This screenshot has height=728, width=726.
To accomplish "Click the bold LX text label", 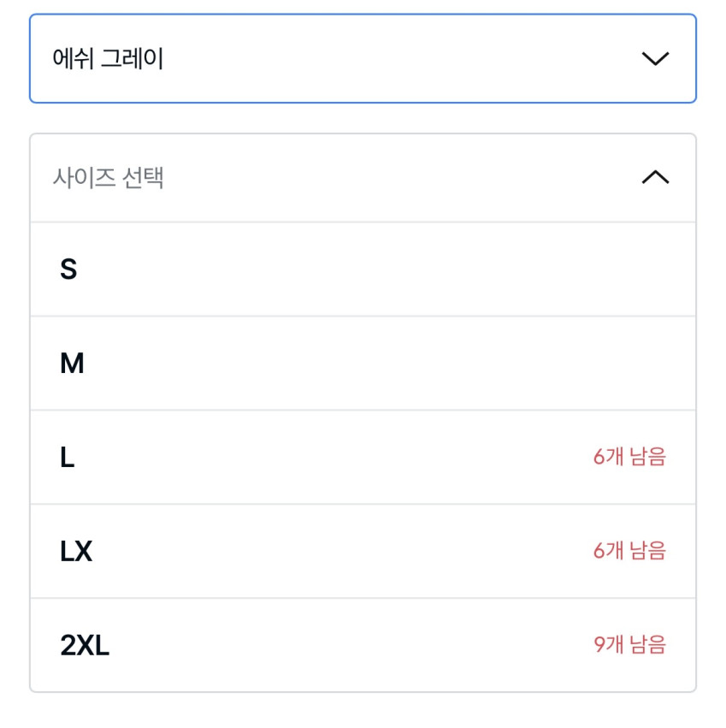I will coord(76,552).
